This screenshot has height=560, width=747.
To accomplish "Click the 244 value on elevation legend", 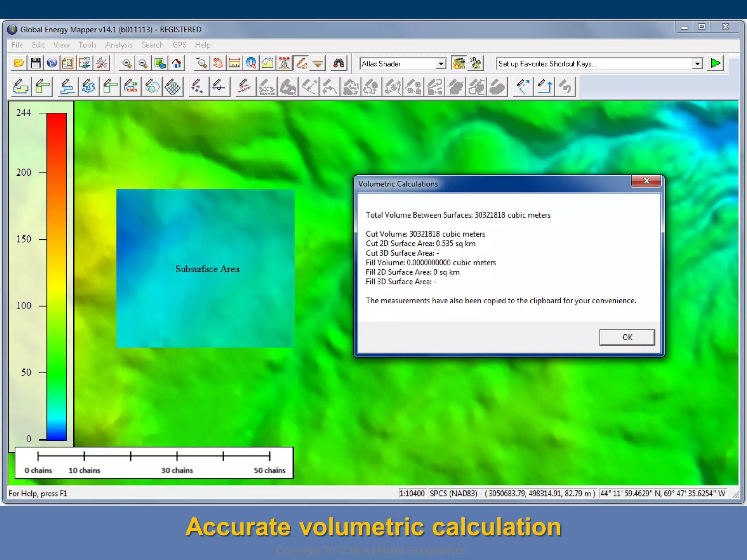I will pos(24,113).
